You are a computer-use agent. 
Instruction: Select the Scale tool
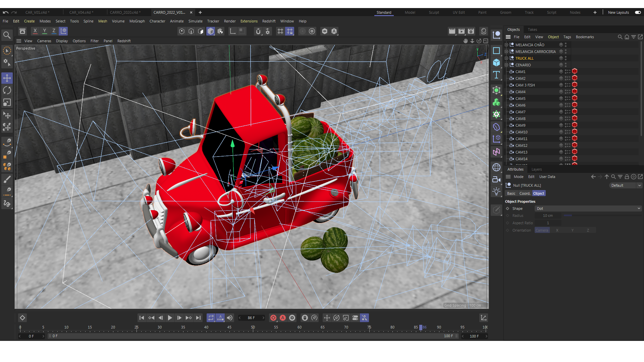7,102
